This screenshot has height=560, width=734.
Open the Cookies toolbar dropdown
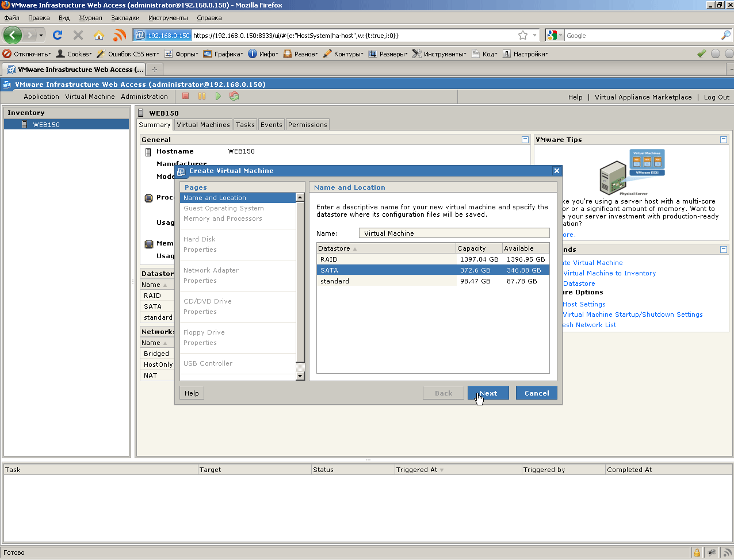coord(74,53)
